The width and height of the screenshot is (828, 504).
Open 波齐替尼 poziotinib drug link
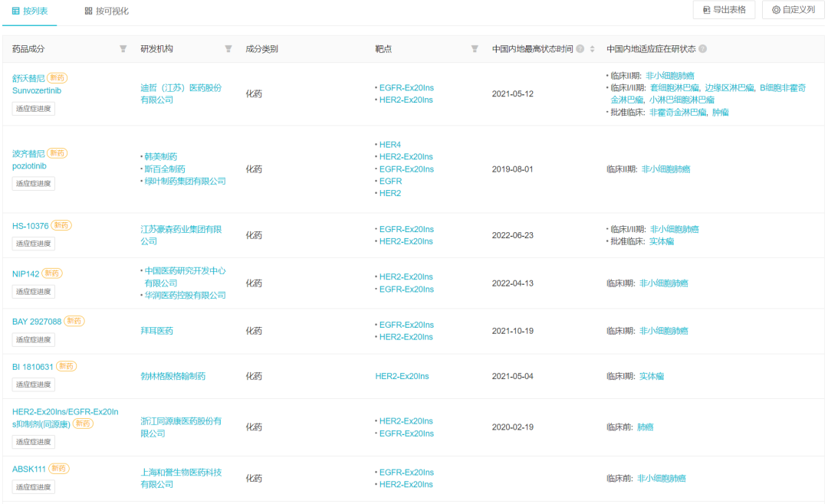point(29,159)
